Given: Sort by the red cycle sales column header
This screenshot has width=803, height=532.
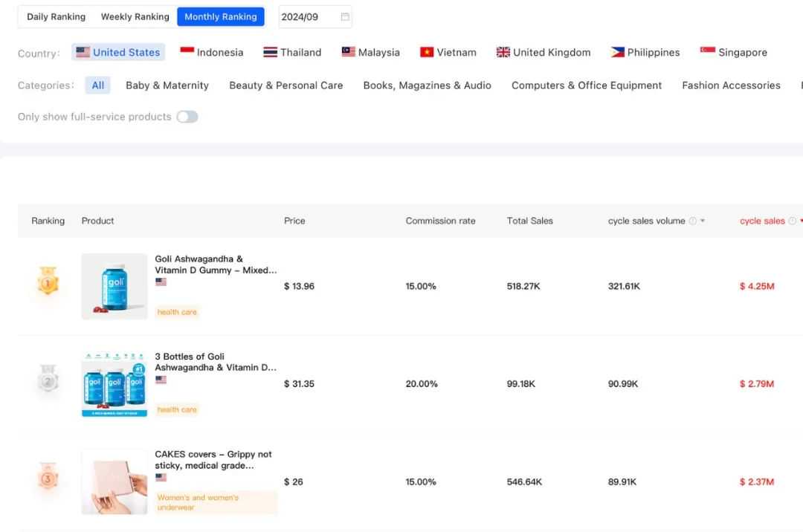Looking at the screenshot, I should (762, 221).
